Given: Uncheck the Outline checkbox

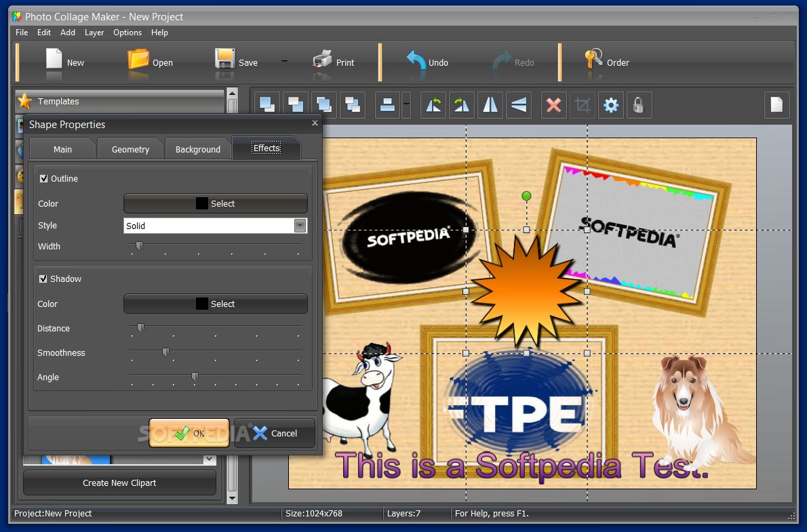Looking at the screenshot, I should click(44, 178).
